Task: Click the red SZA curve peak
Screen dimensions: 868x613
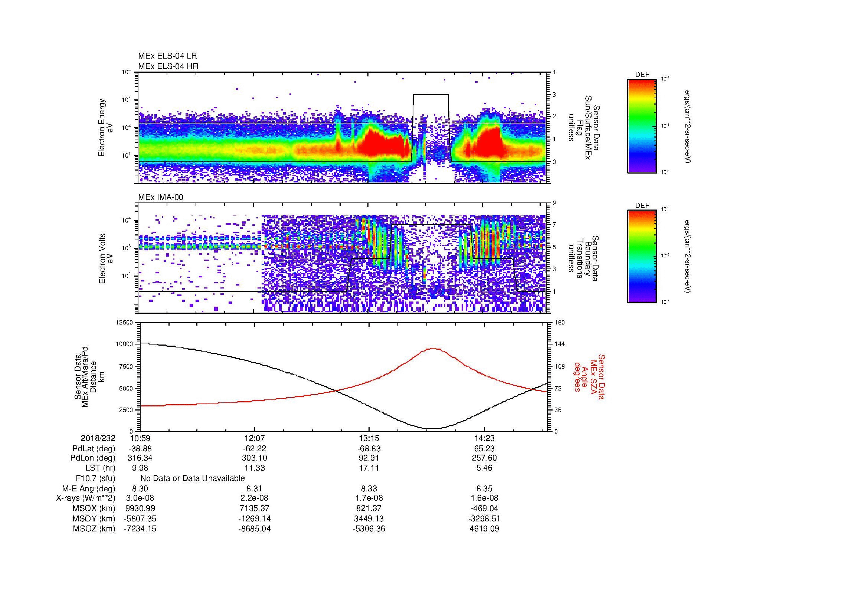Action: pos(433,349)
